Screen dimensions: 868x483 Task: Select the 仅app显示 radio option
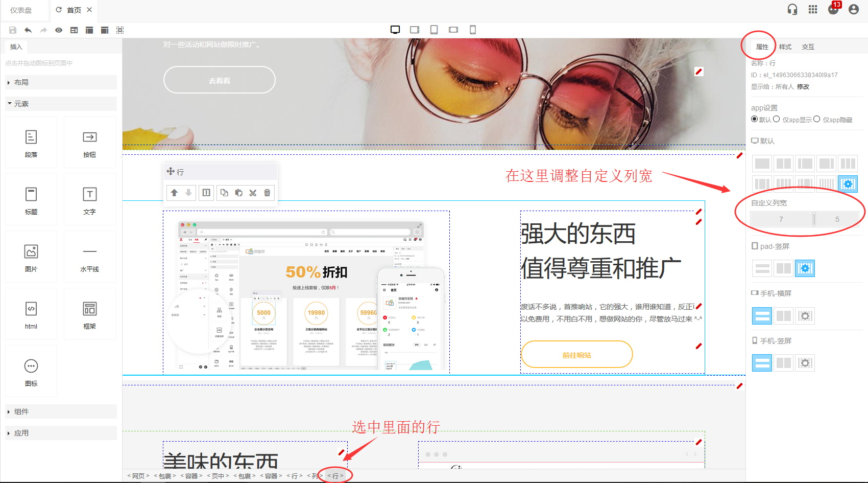(x=777, y=119)
